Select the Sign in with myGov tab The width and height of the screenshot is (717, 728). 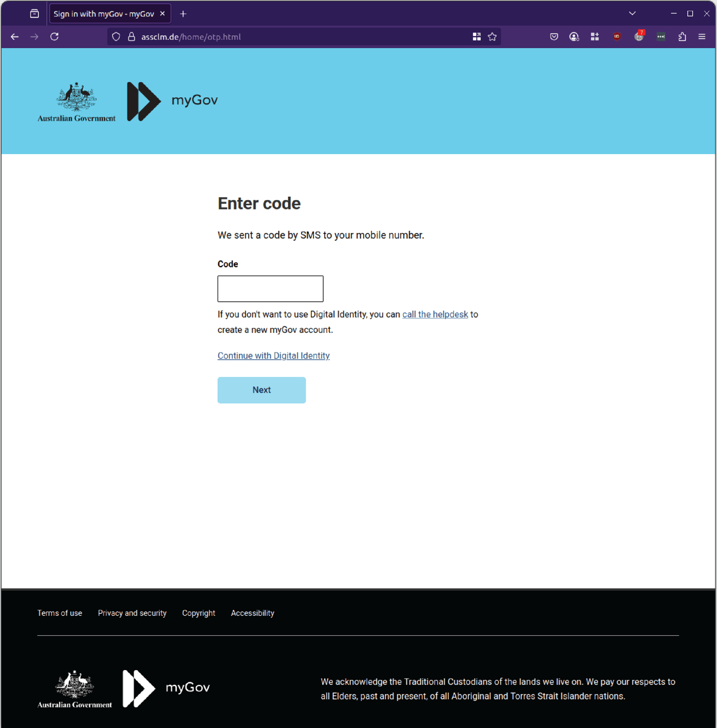(105, 13)
